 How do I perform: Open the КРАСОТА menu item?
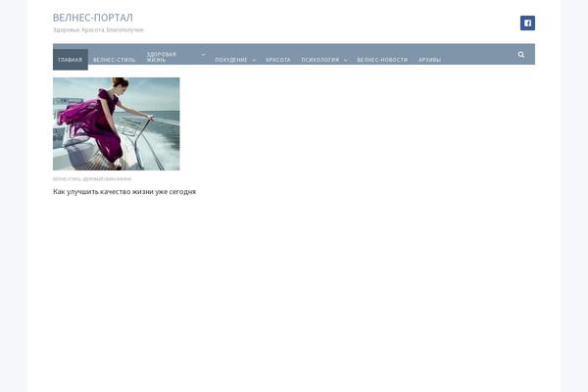coord(278,60)
